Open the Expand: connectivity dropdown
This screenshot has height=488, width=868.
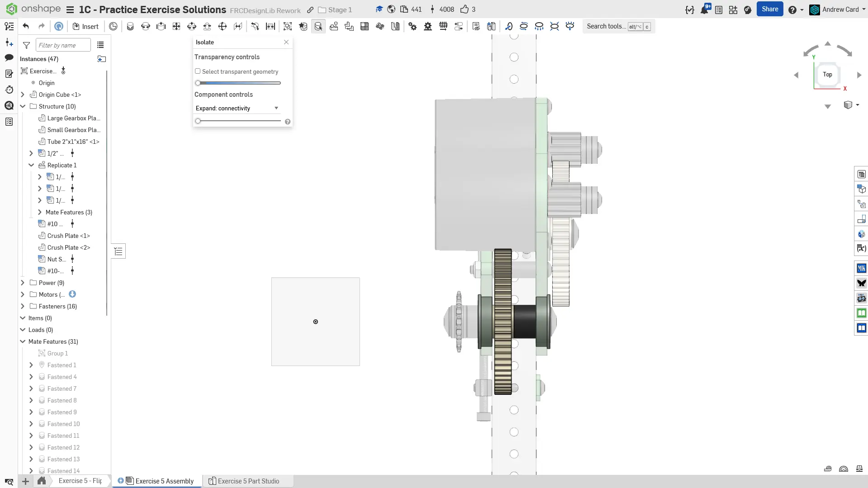[237, 109]
